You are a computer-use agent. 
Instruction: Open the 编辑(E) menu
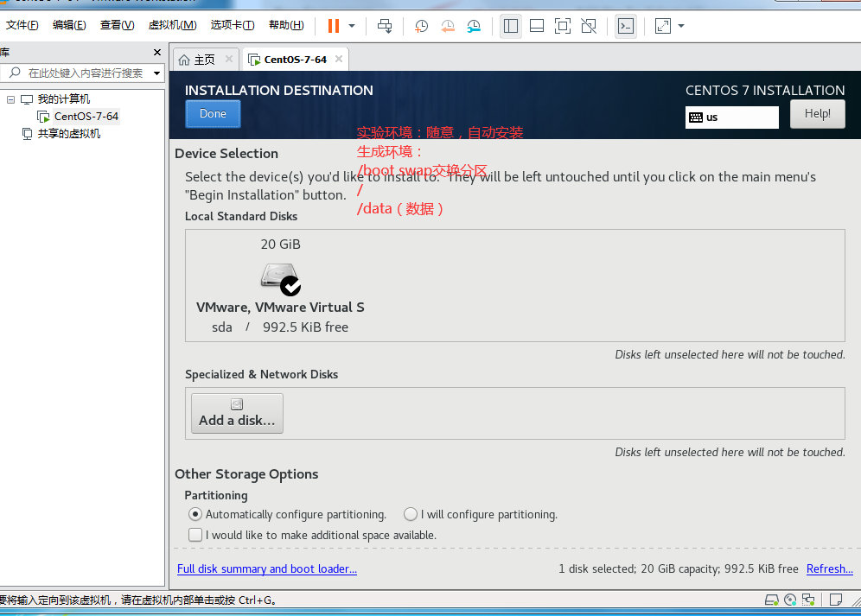pos(69,25)
